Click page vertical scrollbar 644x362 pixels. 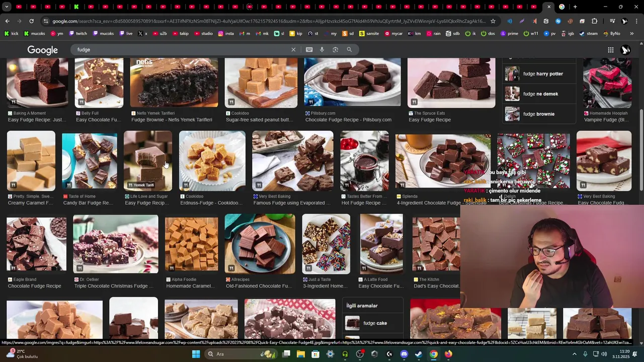pos(641,150)
